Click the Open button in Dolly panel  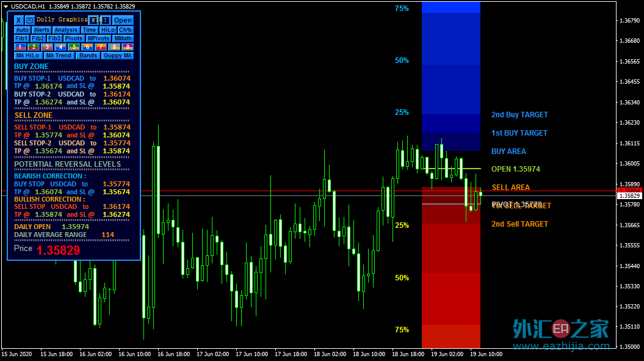point(123,20)
